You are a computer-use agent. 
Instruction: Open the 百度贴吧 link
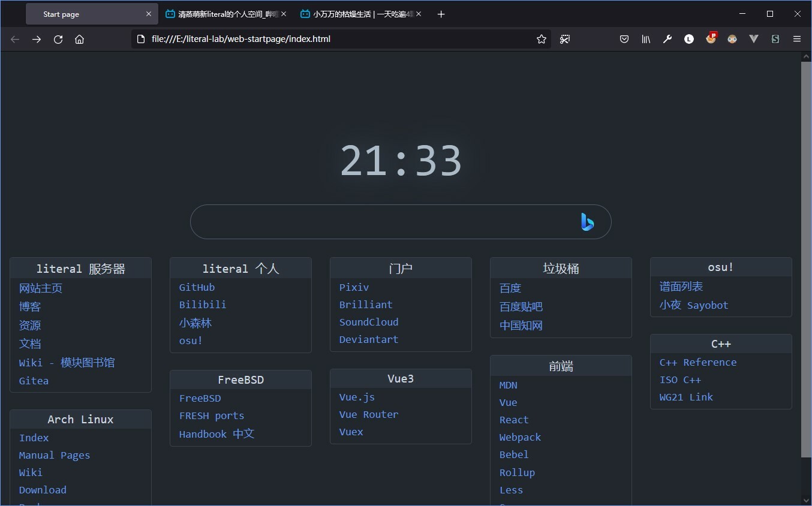pyautogui.click(x=521, y=307)
